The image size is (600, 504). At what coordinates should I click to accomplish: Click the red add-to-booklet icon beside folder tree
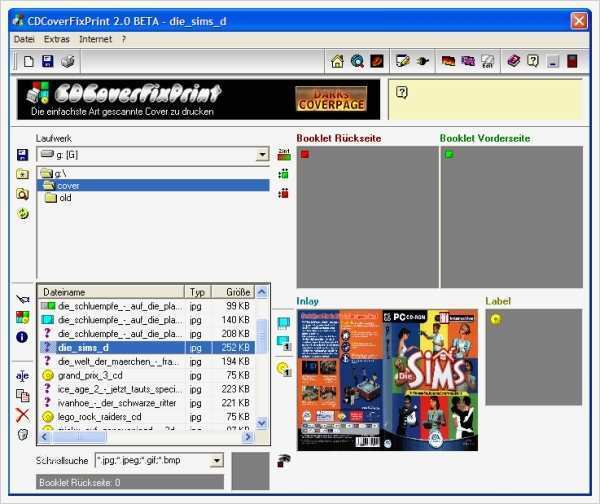click(x=284, y=194)
